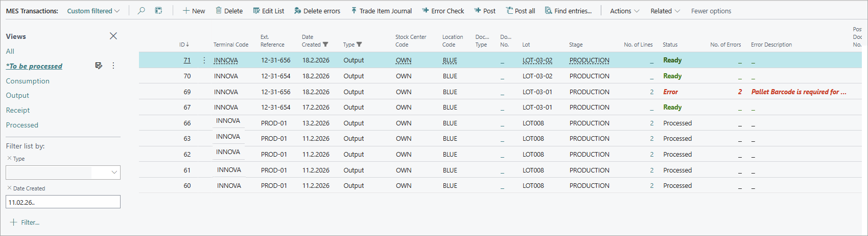The height and width of the screenshot is (236, 868).
Task: Click No. of Lines 2 in row 66
Action: (652, 123)
